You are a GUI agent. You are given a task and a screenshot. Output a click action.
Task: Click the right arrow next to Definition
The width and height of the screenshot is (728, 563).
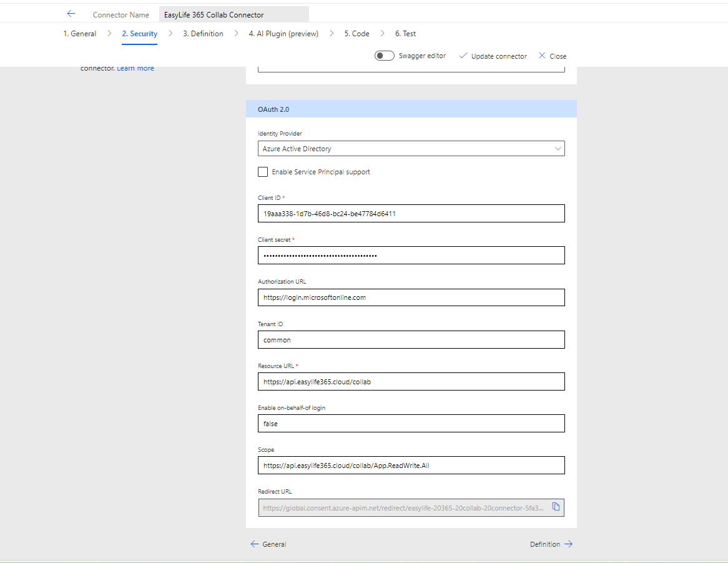[568, 544]
